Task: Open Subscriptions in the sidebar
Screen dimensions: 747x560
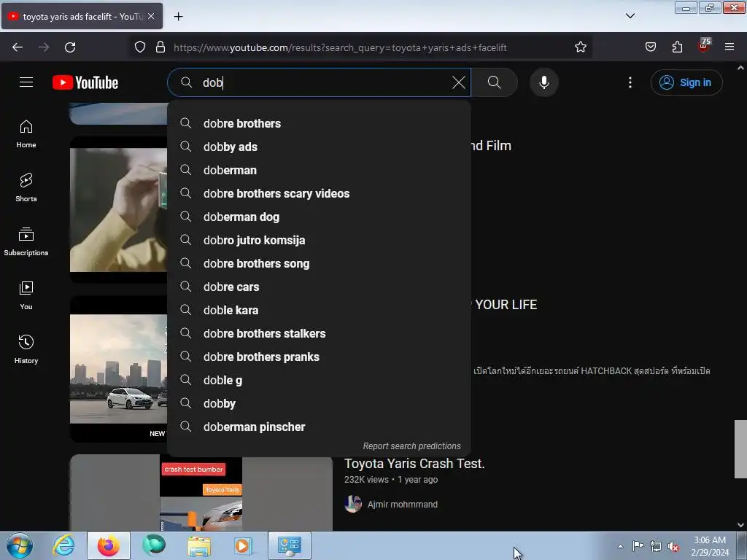Action: (26, 242)
